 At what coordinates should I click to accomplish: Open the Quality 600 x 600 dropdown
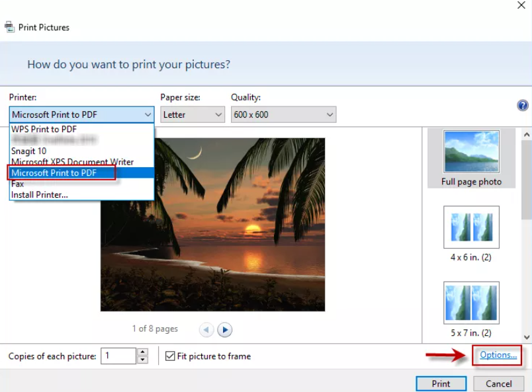(x=283, y=114)
